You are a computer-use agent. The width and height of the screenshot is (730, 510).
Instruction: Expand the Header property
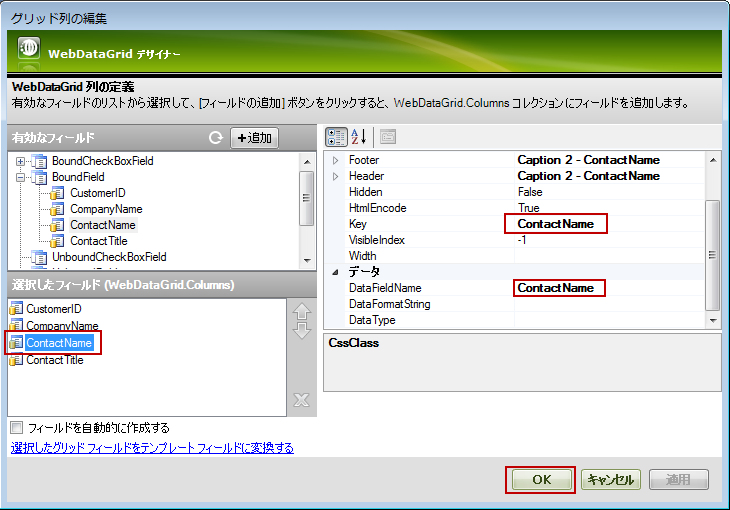coord(335,176)
